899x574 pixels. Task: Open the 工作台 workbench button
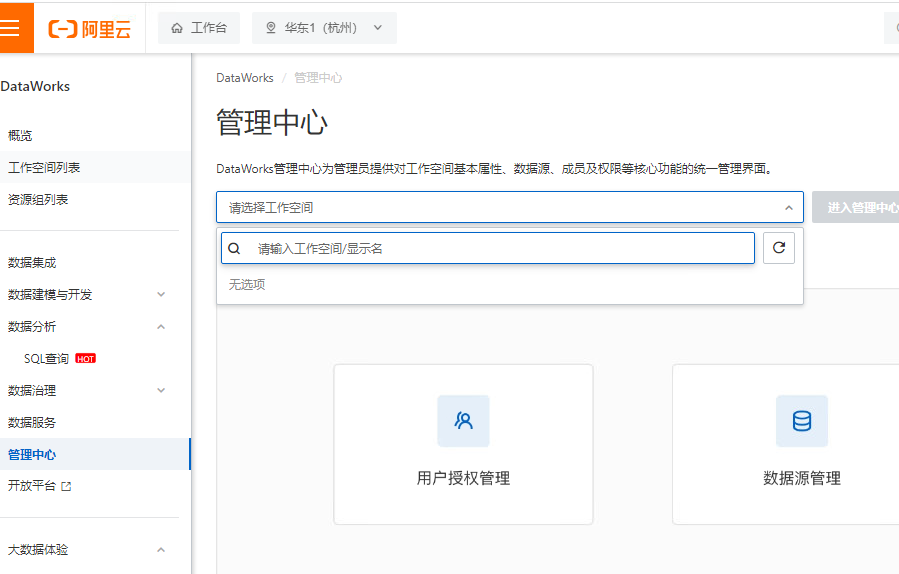[199, 28]
